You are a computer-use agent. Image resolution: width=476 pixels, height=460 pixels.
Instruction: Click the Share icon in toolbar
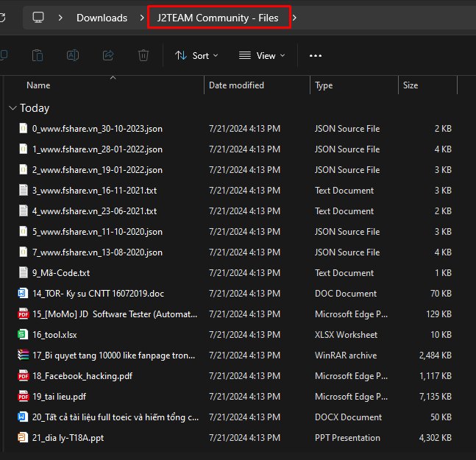click(108, 55)
